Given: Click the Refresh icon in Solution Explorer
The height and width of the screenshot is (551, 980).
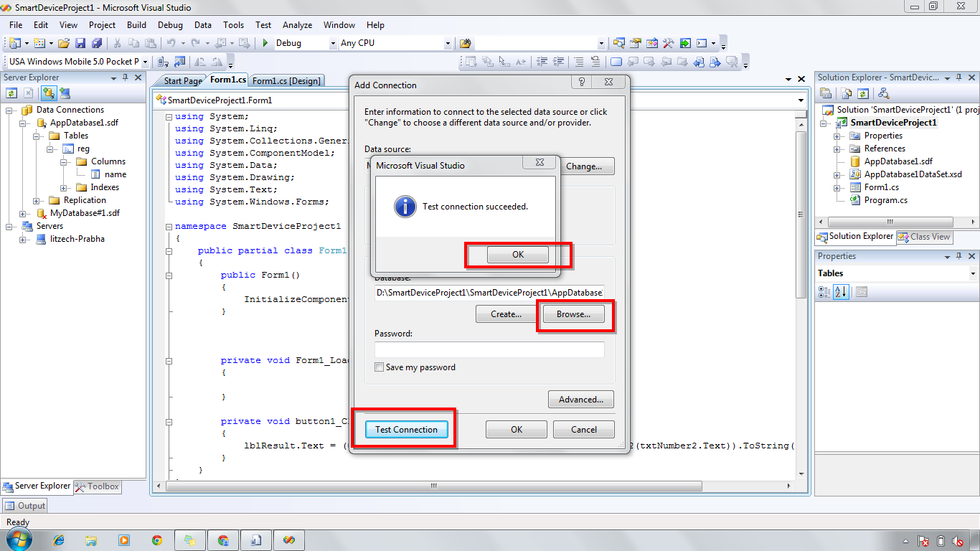Looking at the screenshot, I should (x=862, y=94).
